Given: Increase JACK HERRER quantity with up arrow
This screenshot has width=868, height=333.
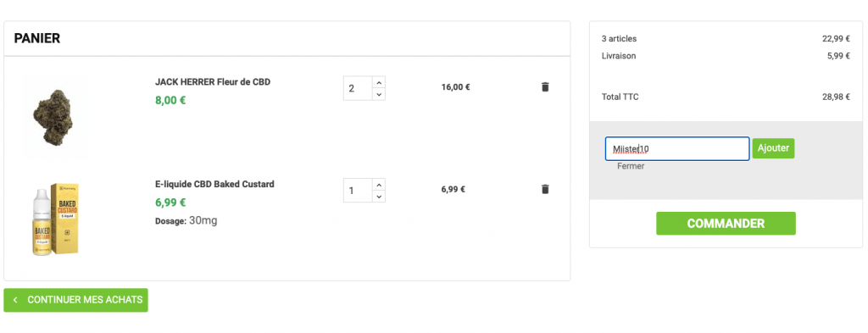Looking at the screenshot, I should pyautogui.click(x=379, y=82).
